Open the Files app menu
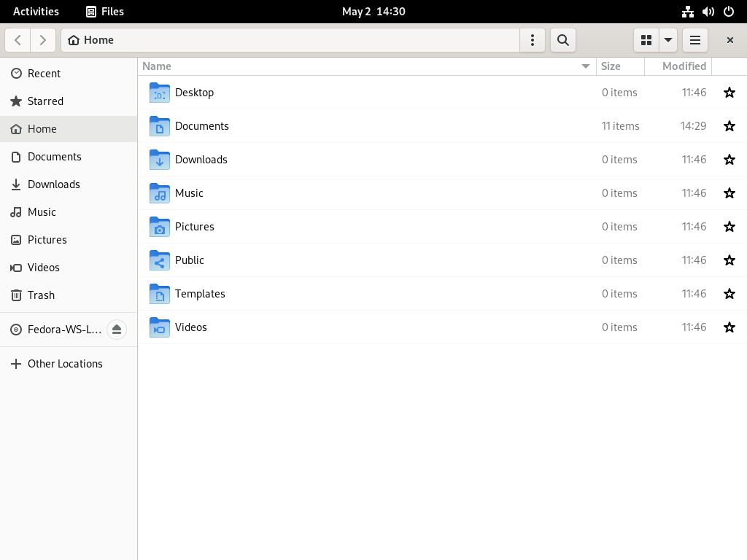The height and width of the screenshot is (560, 747). coord(105,12)
